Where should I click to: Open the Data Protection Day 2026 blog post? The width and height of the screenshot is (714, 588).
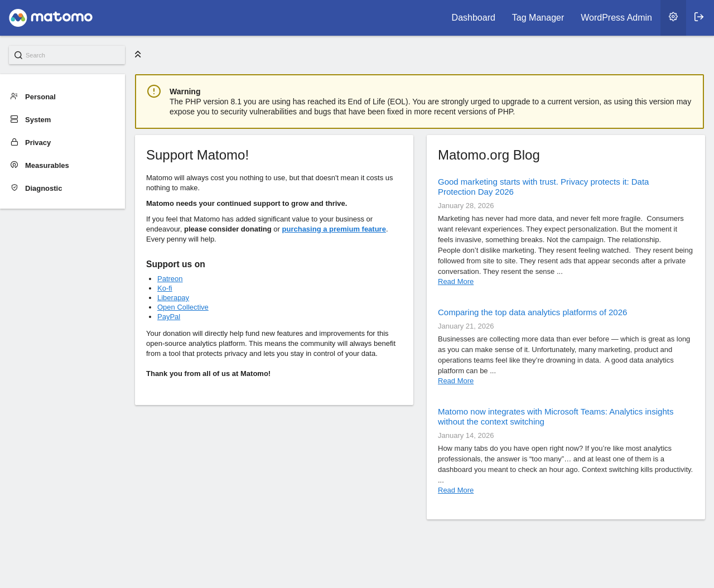pos(543,187)
